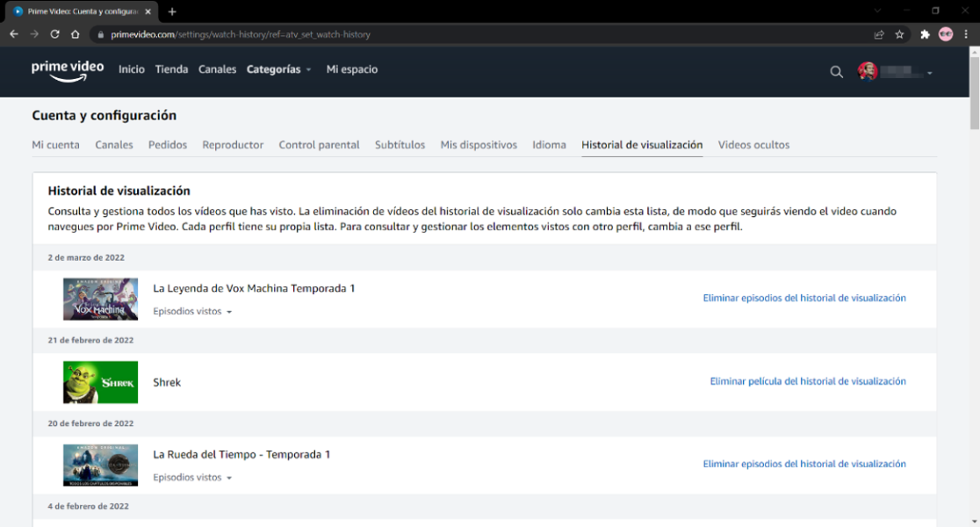The image size is (980, 527).
Task: Open the browser extensions puzzle icon
Action: point(925,34)
